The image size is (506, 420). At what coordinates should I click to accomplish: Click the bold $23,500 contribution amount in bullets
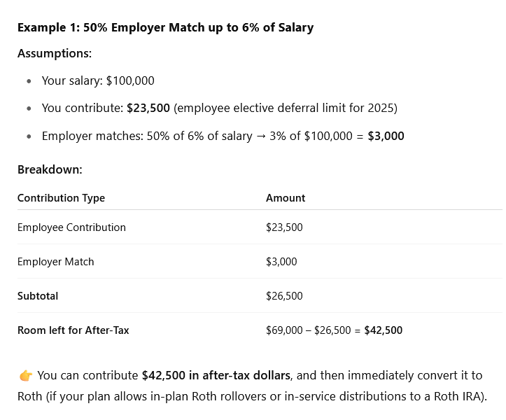(x=148, y=108)
